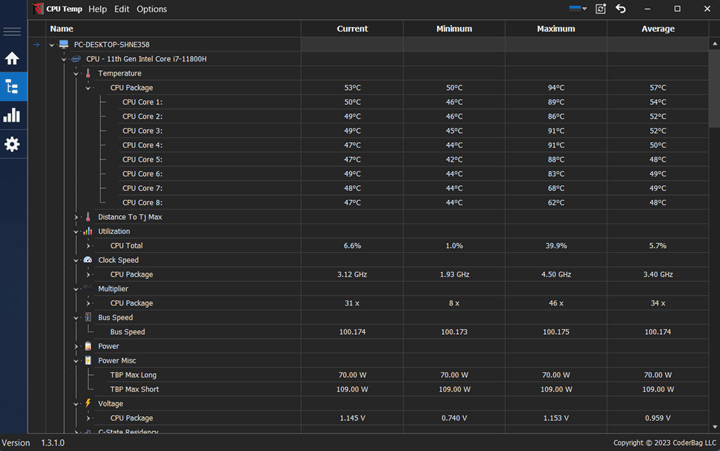The width and height of the screenshot is (720, 451).
Task: Click the Utilization bar chart icon
Action: (88, 231)
